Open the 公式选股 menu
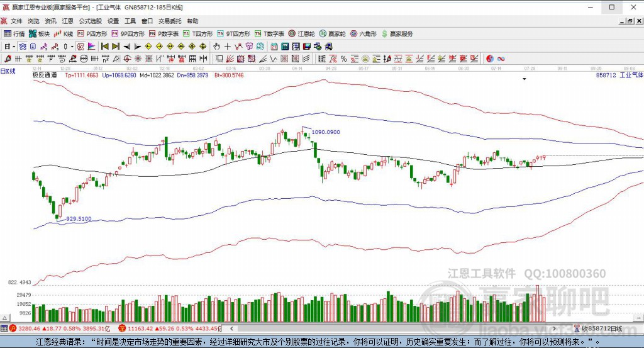 click(x=91, y=21)
